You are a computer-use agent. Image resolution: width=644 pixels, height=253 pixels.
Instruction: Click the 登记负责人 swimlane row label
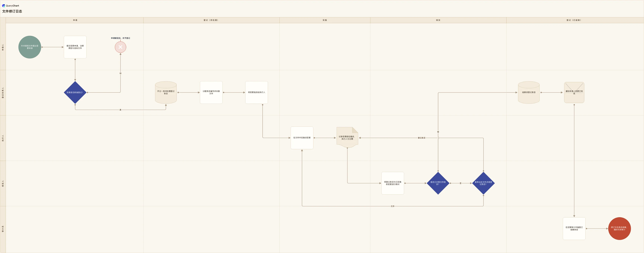pyautogui.click(x=3, y=92)
